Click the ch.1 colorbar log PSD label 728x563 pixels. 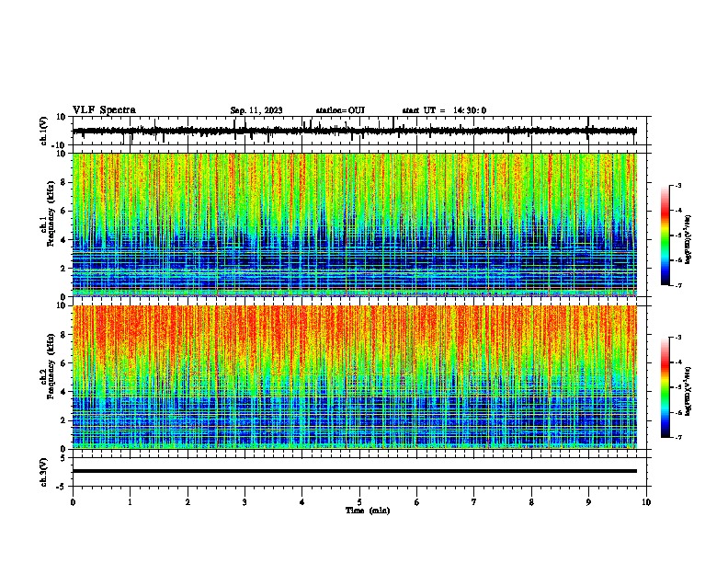[x=688, y=240]
